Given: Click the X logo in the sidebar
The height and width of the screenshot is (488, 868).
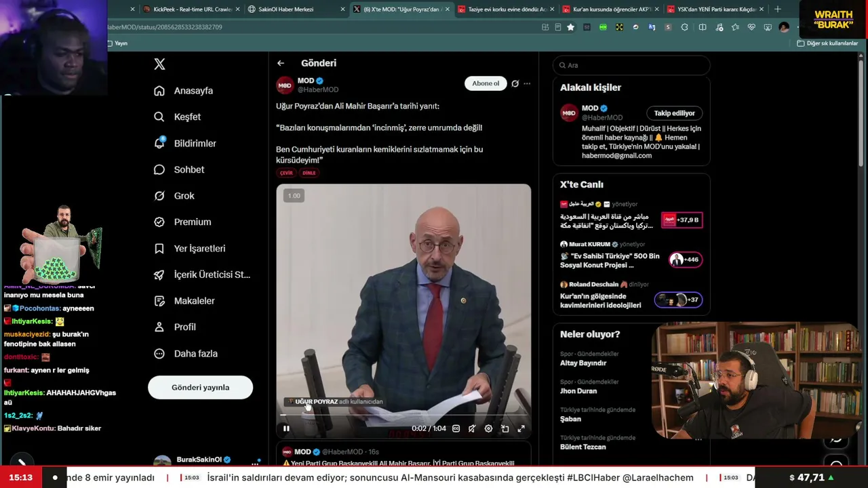Looking at the screenshot, I should pos(159,64).
